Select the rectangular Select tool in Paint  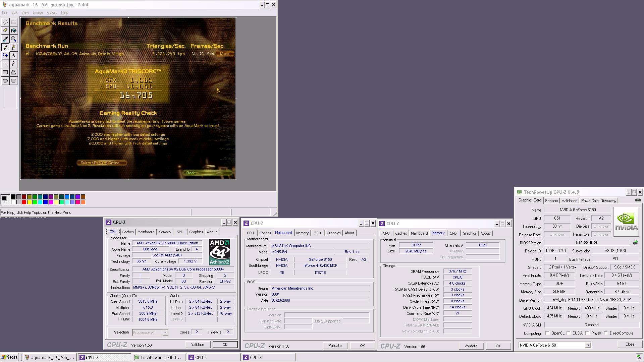click(14, 22)
